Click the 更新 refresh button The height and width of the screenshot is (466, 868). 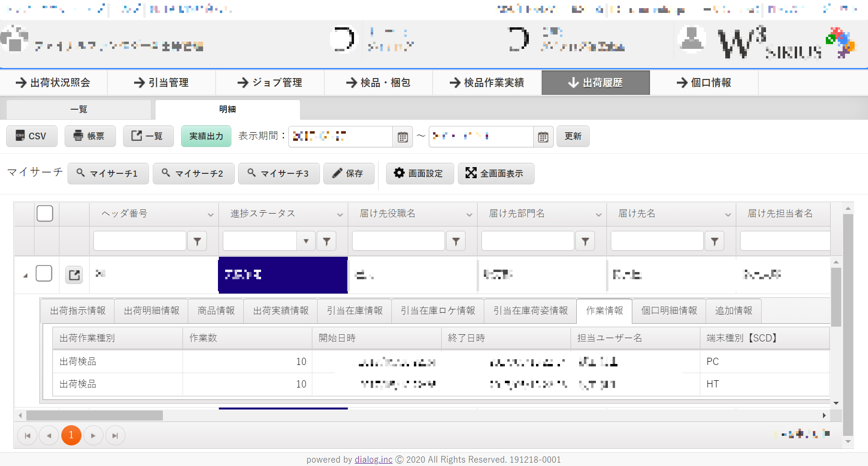573,136
